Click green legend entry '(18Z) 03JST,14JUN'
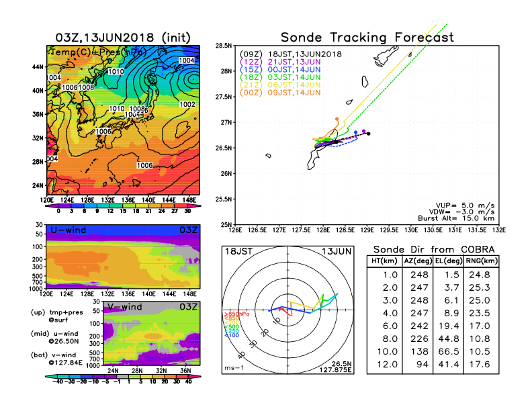The image size is (532, 411). [280, 77]
